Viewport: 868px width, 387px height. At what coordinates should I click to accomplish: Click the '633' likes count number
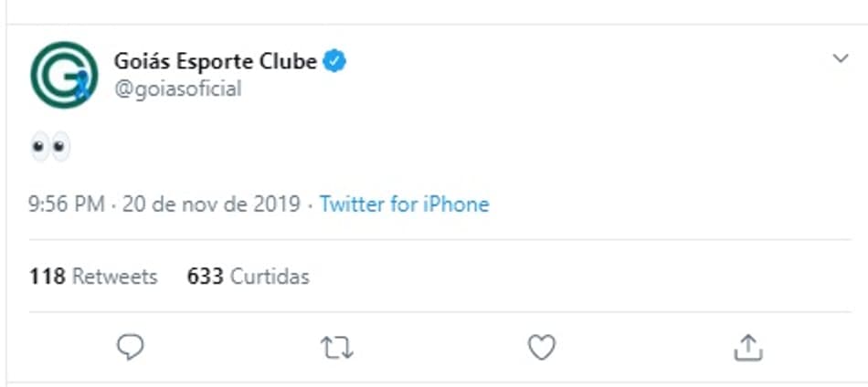pyautogui.click(x=206, y=276)
